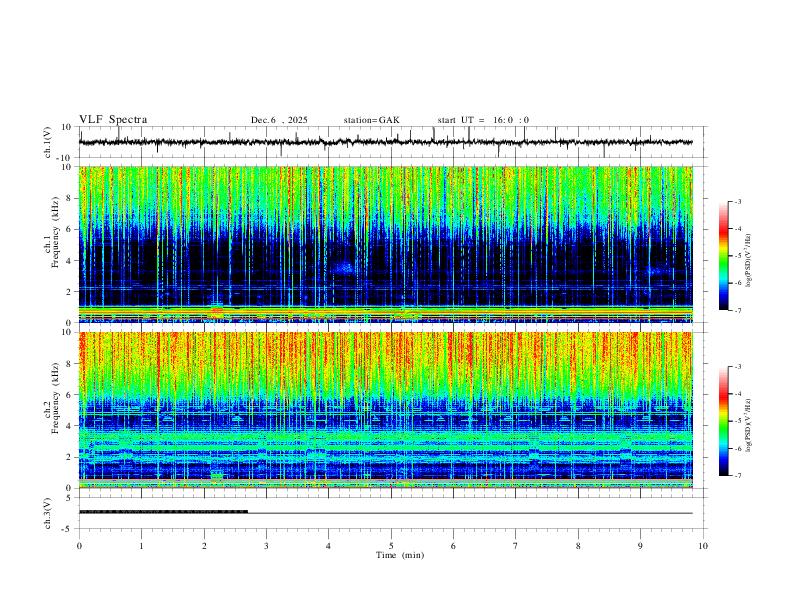Click time axis tick label '0'
Viewport: 792px width, 612px height.
[x=79, y=546]
